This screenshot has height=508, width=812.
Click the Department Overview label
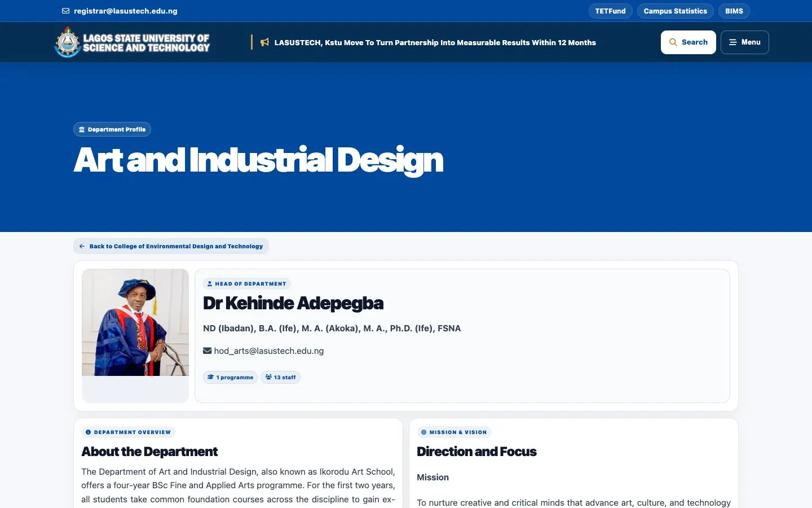pyautogui.click(x=129, y=432)
